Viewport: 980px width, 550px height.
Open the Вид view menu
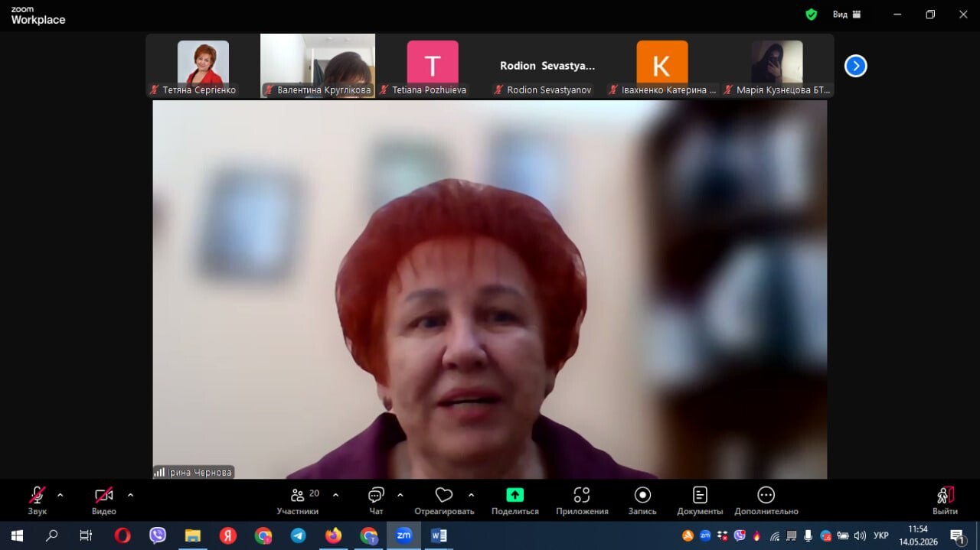coord(847,15)
